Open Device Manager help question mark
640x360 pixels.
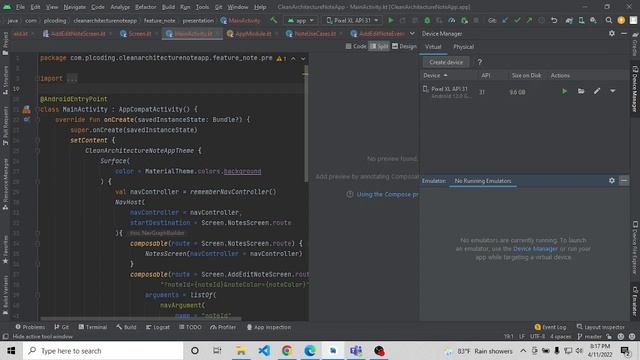[x=480, y=62]
